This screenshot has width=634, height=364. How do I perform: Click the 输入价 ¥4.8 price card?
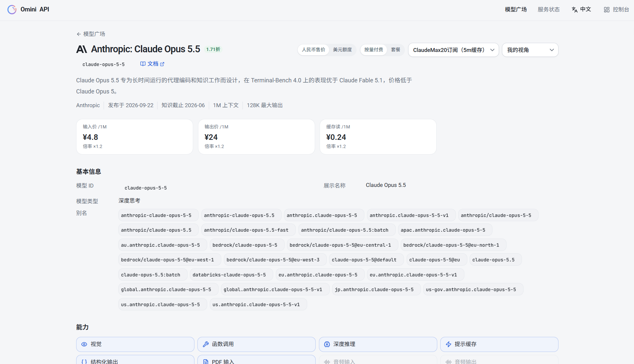[x=135, y=137]
